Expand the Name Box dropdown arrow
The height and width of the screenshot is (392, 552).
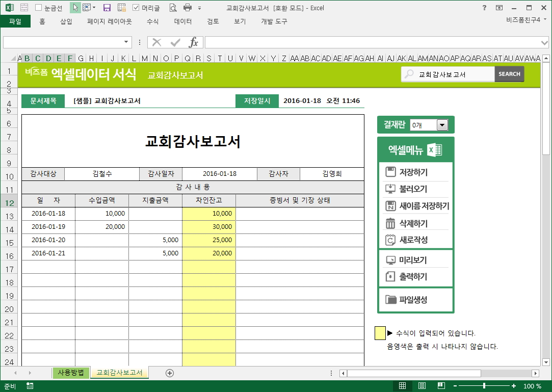126,42
